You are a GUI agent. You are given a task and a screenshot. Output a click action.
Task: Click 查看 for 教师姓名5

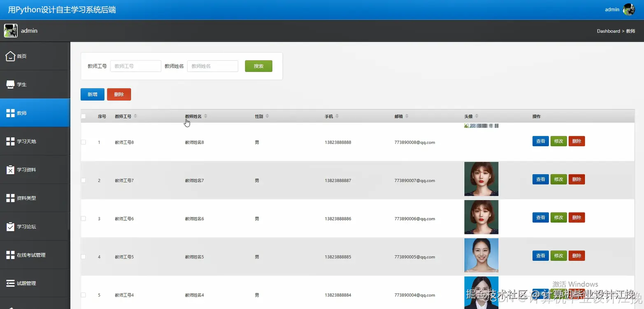(540, 256)
